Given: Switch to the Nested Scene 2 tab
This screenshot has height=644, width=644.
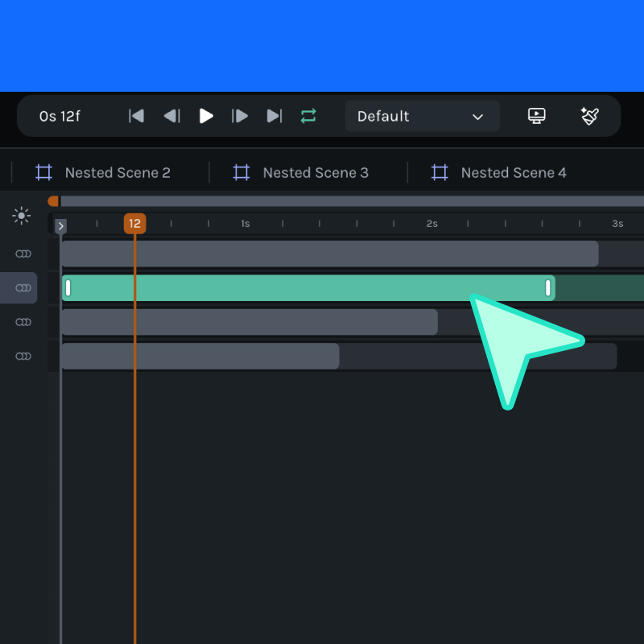Looking at the screenshot, I should [x=103, y=172].
